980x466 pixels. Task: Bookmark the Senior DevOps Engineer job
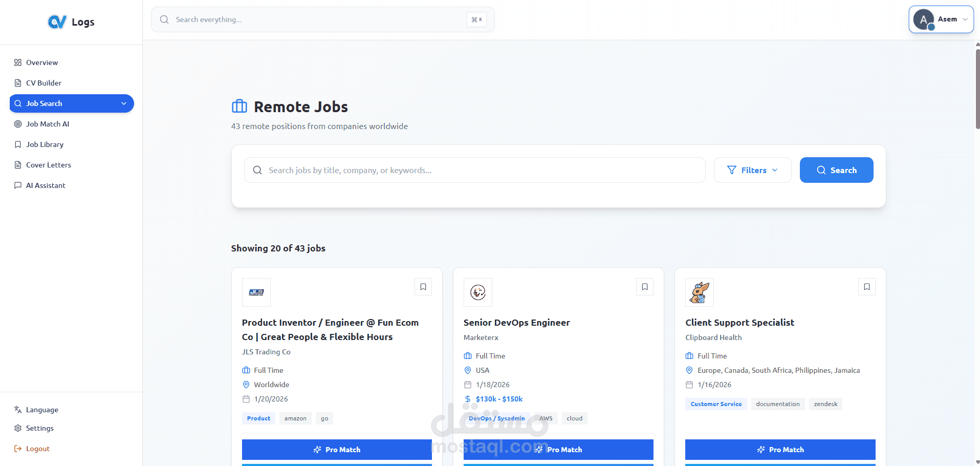click(645, 287)
